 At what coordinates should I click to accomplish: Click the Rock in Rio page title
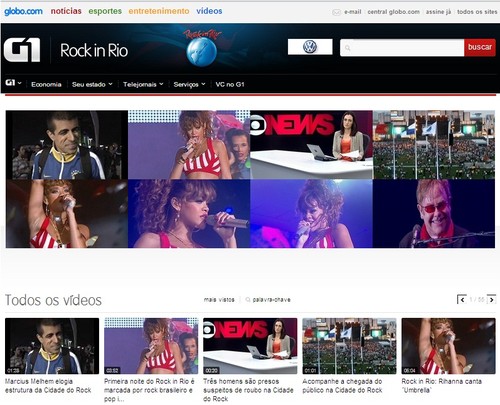(x=94, y=51)
